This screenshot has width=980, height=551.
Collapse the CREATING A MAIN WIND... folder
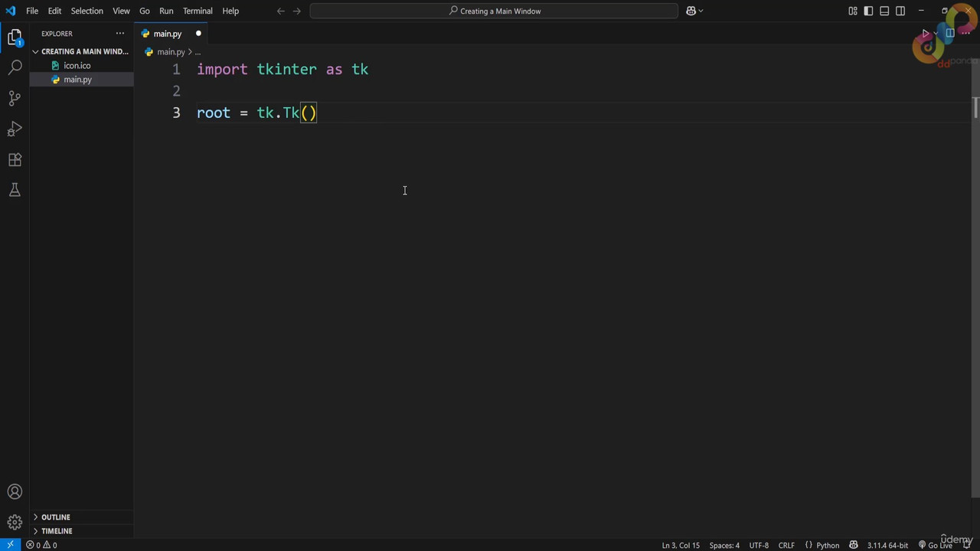click(x=81, y=51)
